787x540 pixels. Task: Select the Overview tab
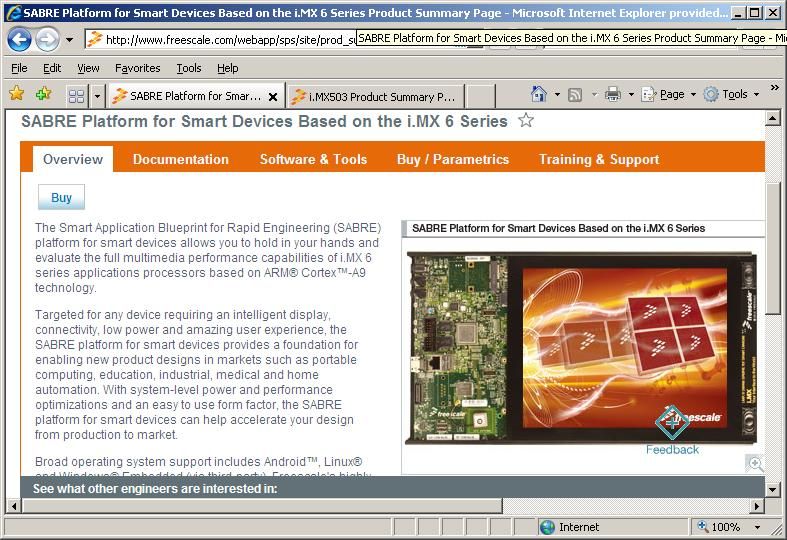click(73, 159)
